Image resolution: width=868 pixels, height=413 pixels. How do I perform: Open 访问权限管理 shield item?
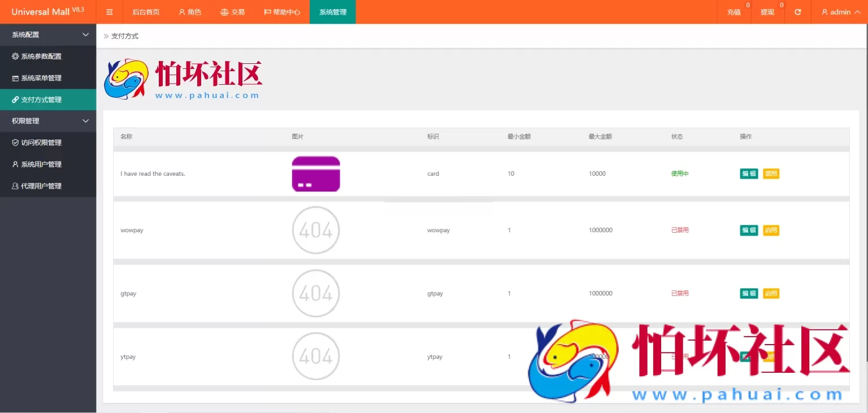click(x=41, y=143)
